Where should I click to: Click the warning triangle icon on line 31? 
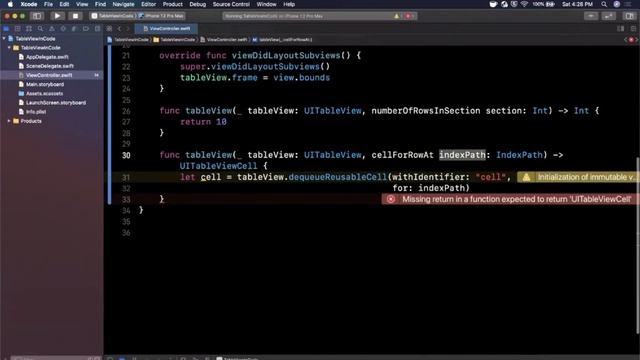click(527, 177)
